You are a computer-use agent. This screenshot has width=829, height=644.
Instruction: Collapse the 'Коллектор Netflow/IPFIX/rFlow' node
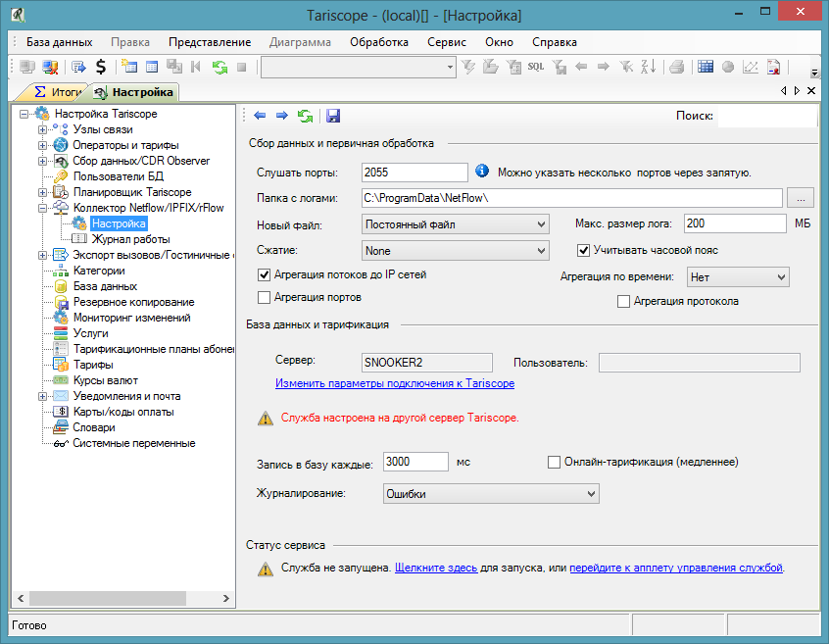(42, 208)
